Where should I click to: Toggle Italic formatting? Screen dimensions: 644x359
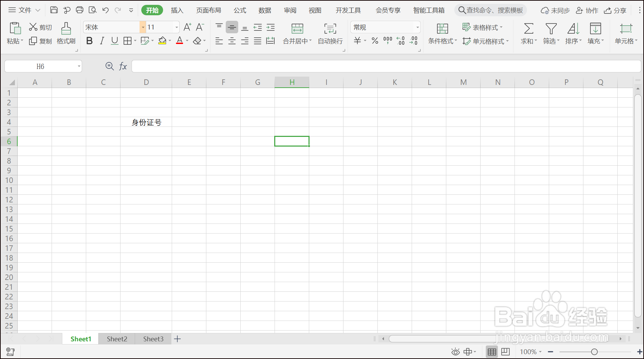[x=102, y=41]
